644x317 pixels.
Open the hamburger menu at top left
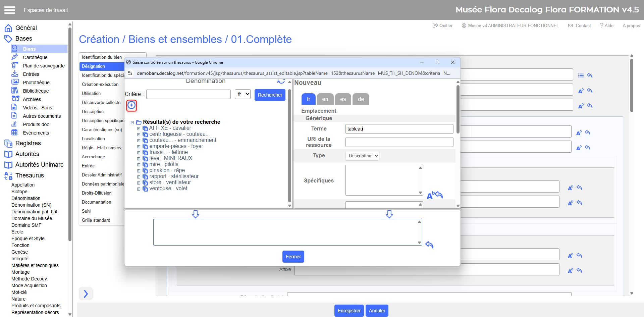(x=10, y=10)
